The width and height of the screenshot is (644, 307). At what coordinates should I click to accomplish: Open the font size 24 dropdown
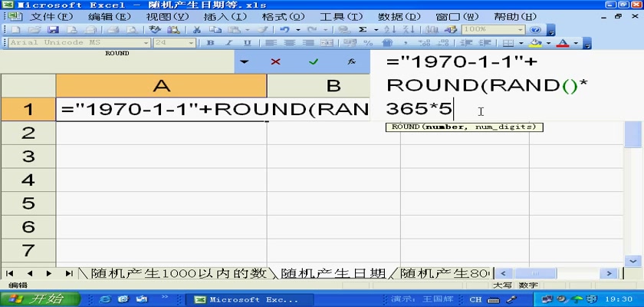click(x=191, y=43)
